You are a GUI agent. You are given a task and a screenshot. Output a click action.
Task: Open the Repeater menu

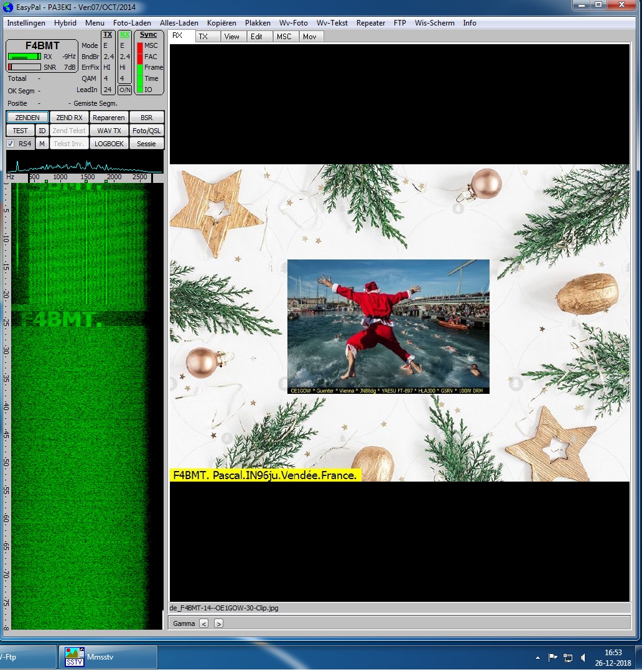click(x=371, y=23)
